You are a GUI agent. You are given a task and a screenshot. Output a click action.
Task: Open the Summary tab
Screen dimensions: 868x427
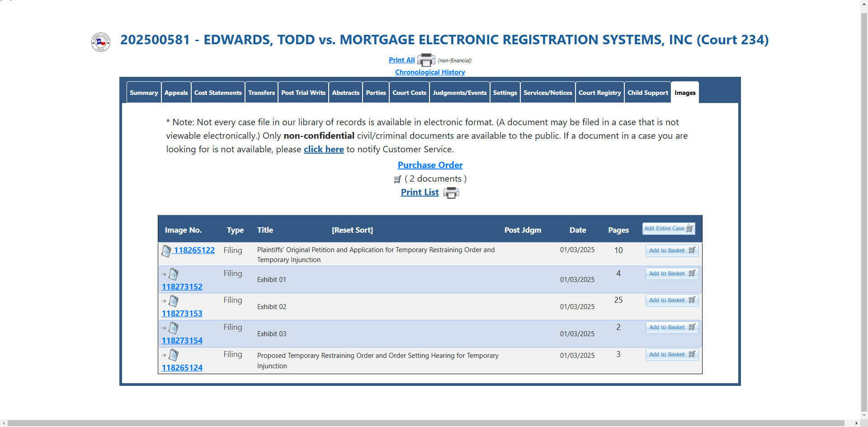(x=144, y=93)
